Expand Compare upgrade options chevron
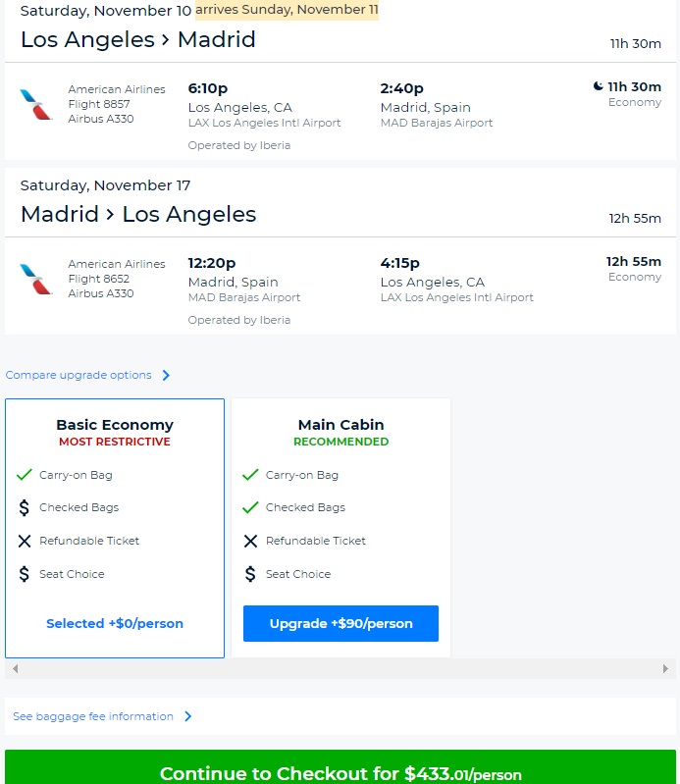680x784 pixels. coord(166,375)
